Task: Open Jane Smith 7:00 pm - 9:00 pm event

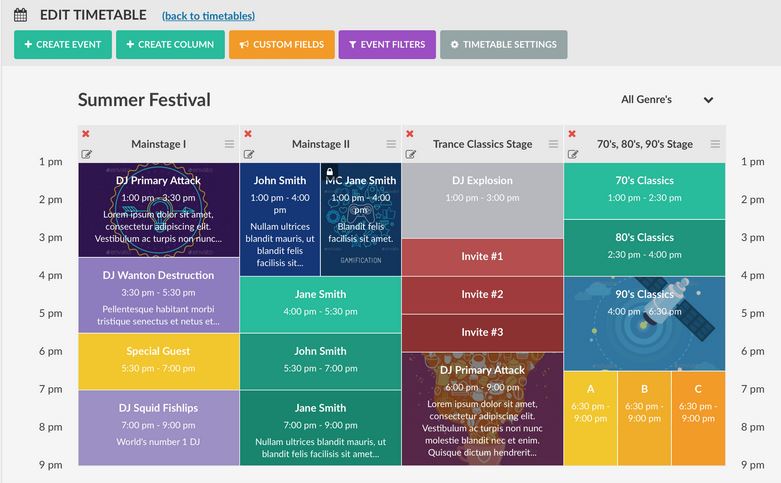Action: pyautogui.click(x=320, y=428)
